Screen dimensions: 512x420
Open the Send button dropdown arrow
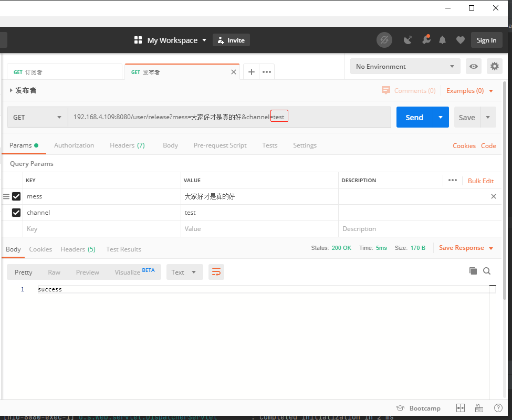click(x=441, y=117)
